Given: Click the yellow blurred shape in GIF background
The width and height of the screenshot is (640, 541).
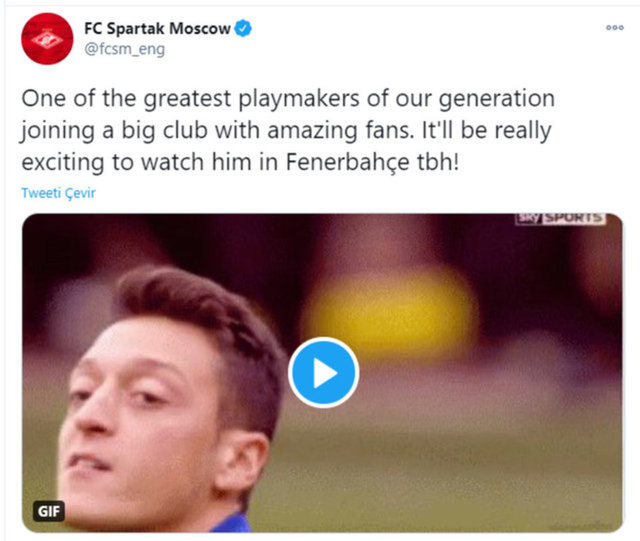Looking at the screenshot, I should [x=390, y=310].
